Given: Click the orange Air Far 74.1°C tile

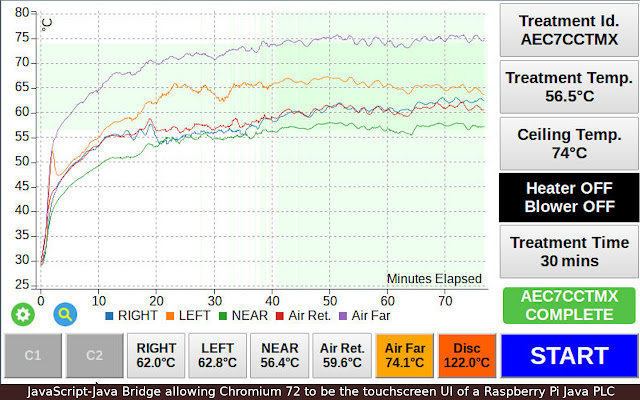Looking at the screenshot, I should (404, 356).
